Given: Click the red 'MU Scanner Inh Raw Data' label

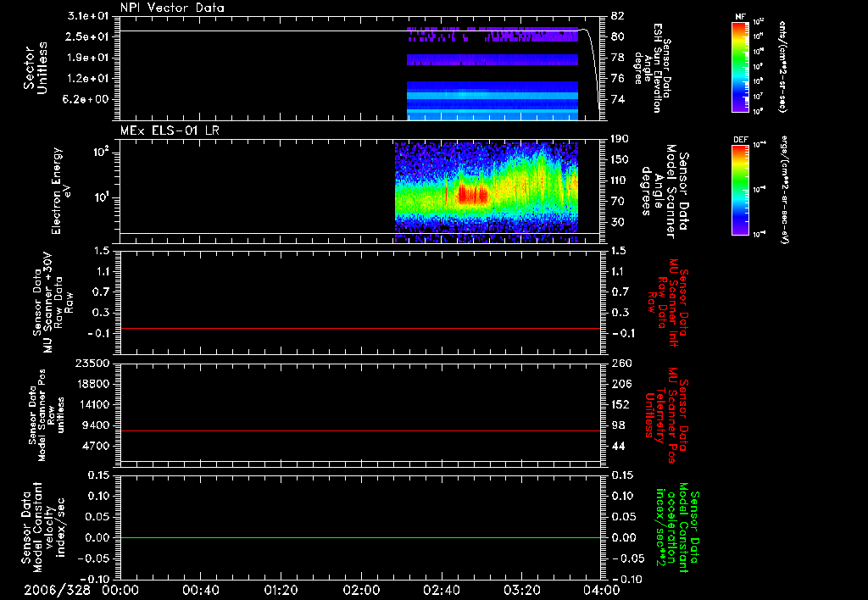Looking at the screenshot, I should point(668,303).
